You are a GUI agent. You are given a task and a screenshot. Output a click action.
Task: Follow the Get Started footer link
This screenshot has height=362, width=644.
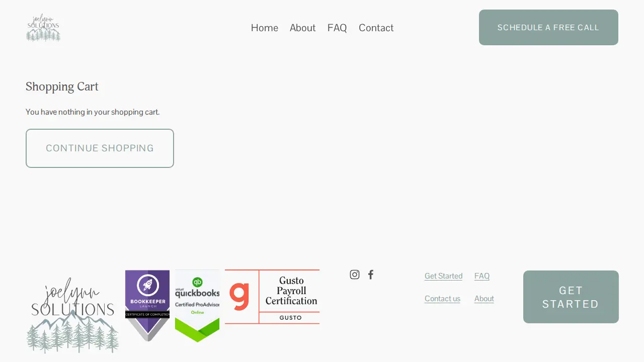(x=444, y=276)
